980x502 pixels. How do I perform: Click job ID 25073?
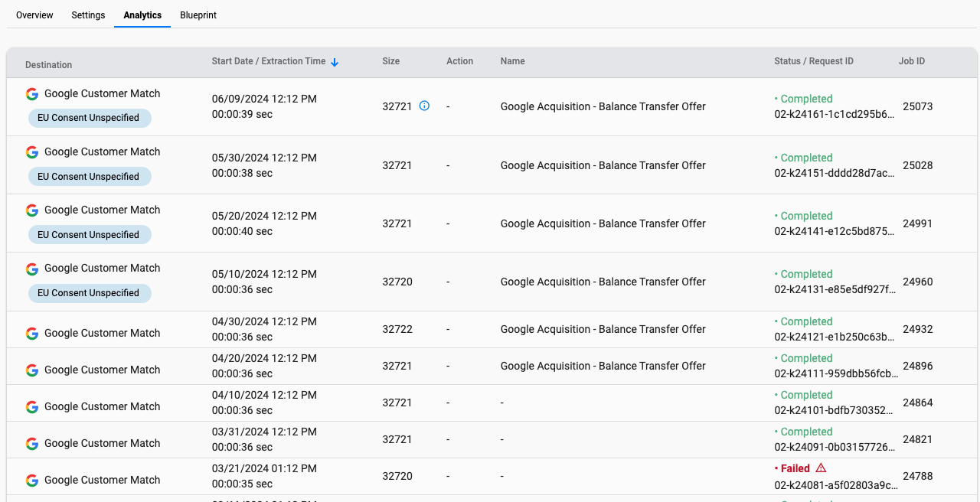(x=918, y=106)
